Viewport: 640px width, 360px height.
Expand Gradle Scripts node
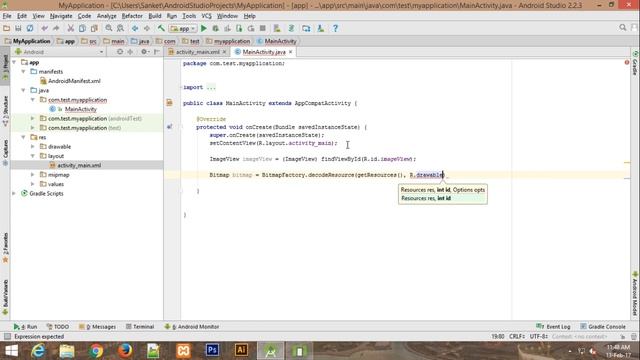pyautogui.click(x=14, y=193)
